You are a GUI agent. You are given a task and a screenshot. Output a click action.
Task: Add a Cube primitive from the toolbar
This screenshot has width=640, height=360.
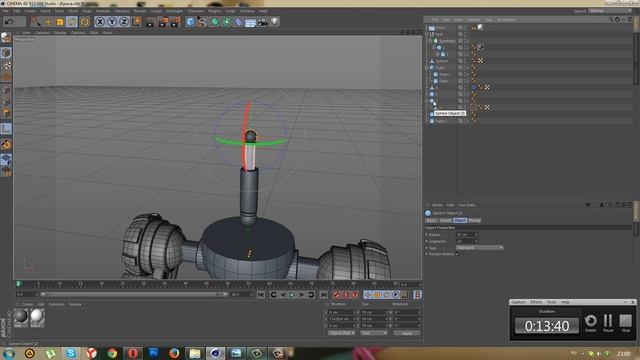tap(190, 22)
